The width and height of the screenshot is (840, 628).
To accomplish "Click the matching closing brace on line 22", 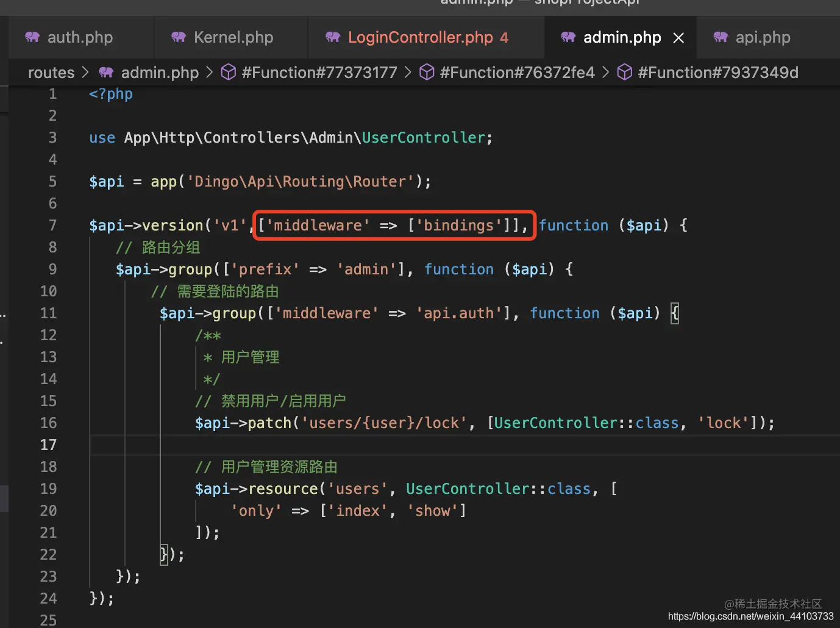I will coord(163,555).
